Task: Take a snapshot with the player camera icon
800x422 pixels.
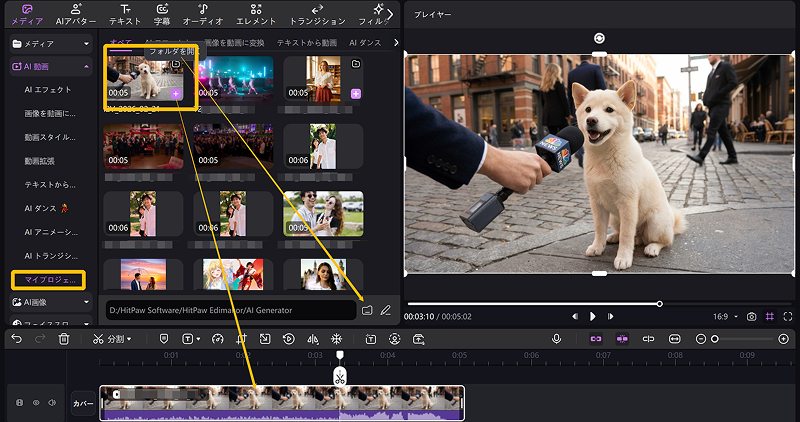Action: (x=752, y=317)
